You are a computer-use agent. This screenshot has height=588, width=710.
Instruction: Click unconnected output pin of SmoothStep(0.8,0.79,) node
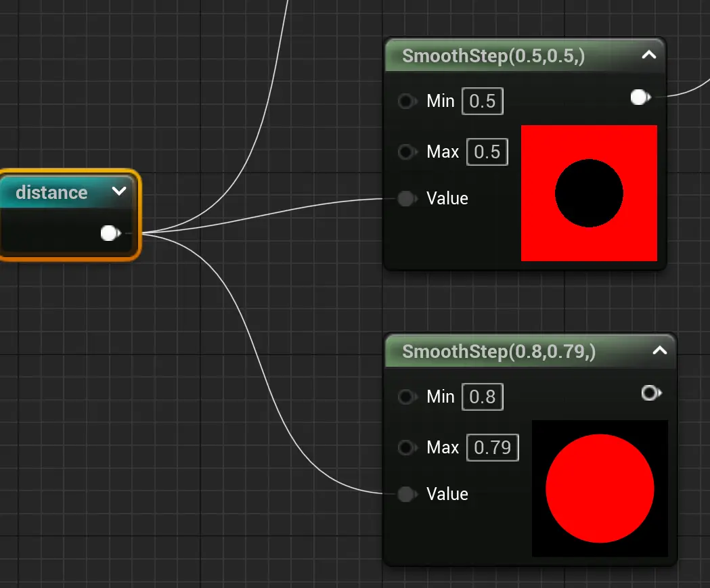coord(650,392)
